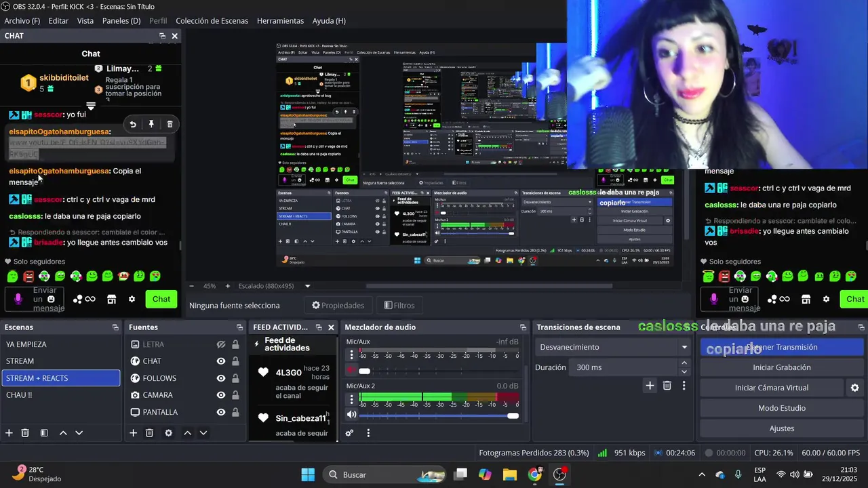Open the Archivo (F) menu
The height and width of the screenshot is (488, 868).
pos(22,21)
